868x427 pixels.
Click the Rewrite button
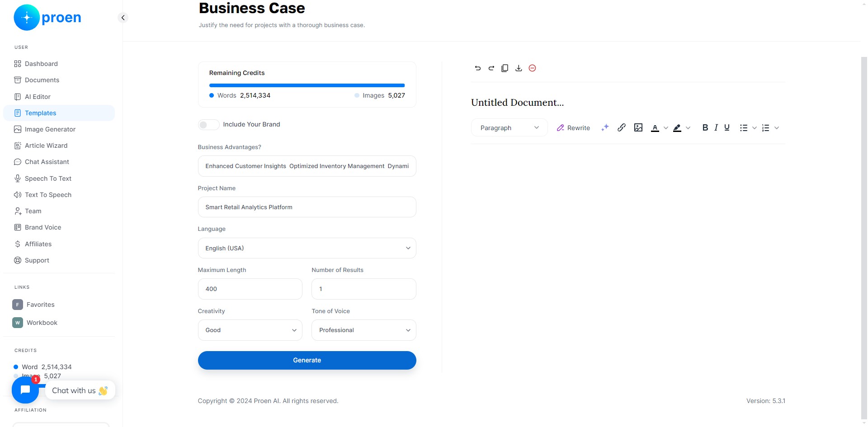coord(573,128)
